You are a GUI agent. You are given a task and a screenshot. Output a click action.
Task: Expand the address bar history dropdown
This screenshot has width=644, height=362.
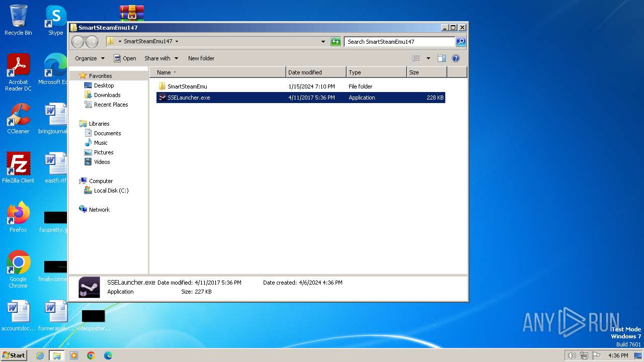[323, 42]
